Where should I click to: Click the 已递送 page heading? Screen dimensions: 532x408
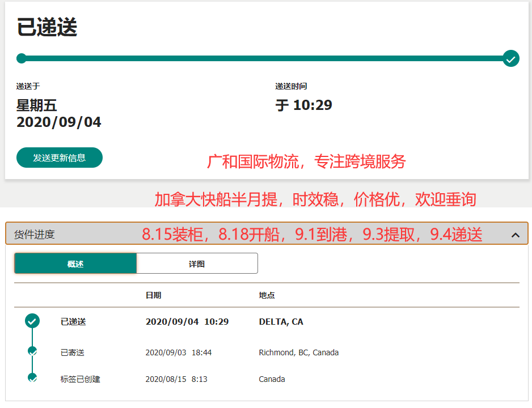[47, 27]
